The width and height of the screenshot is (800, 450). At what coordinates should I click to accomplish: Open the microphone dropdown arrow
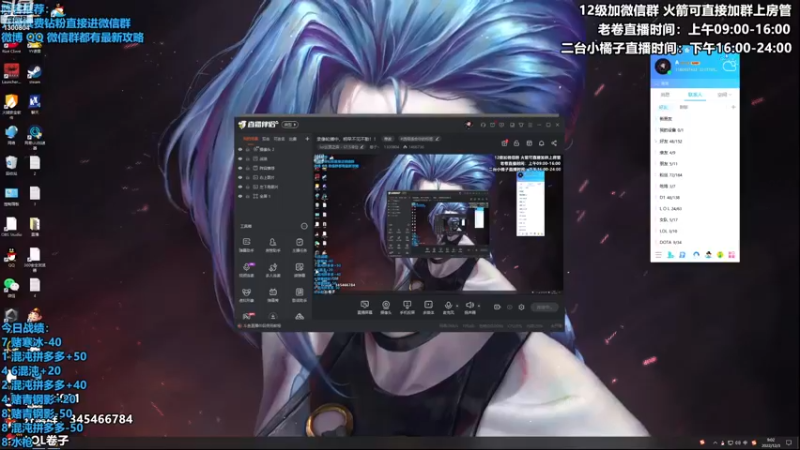click(457, 306)
